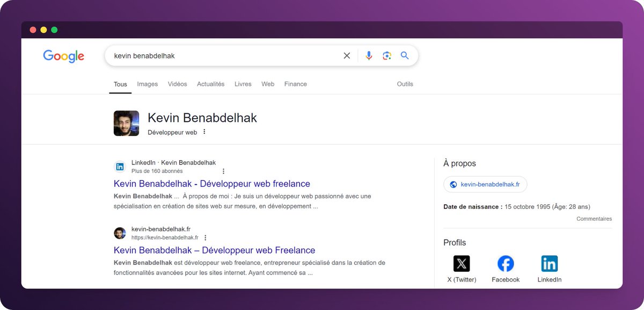
Task: Switch to the Images tab
Action: tap(148, 84)
